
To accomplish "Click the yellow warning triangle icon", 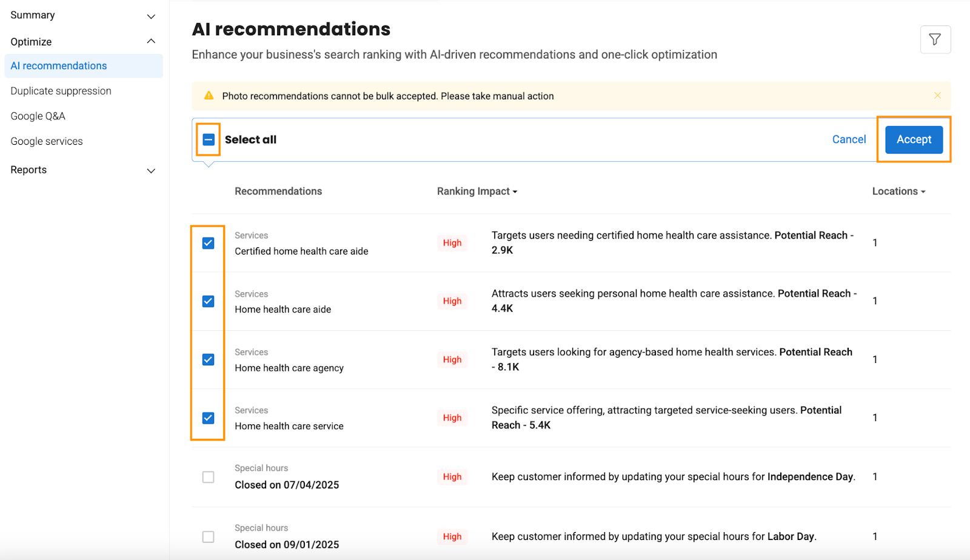I will click(x=209, y=96).
